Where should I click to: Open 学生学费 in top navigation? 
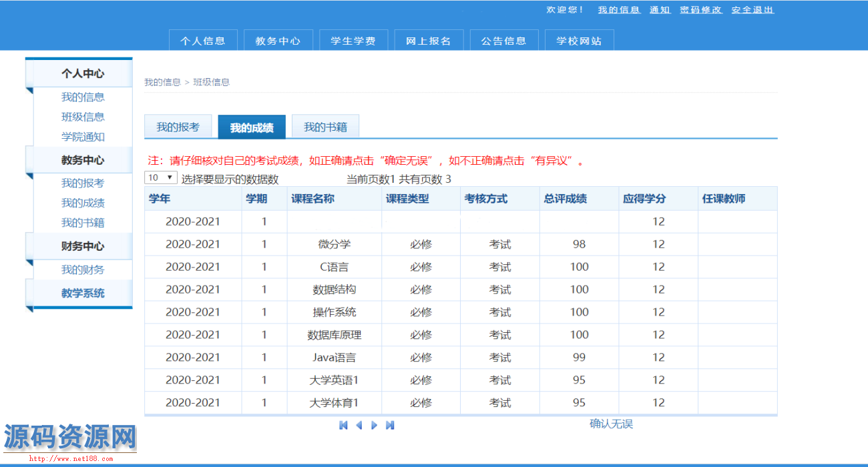pos(353,41)
